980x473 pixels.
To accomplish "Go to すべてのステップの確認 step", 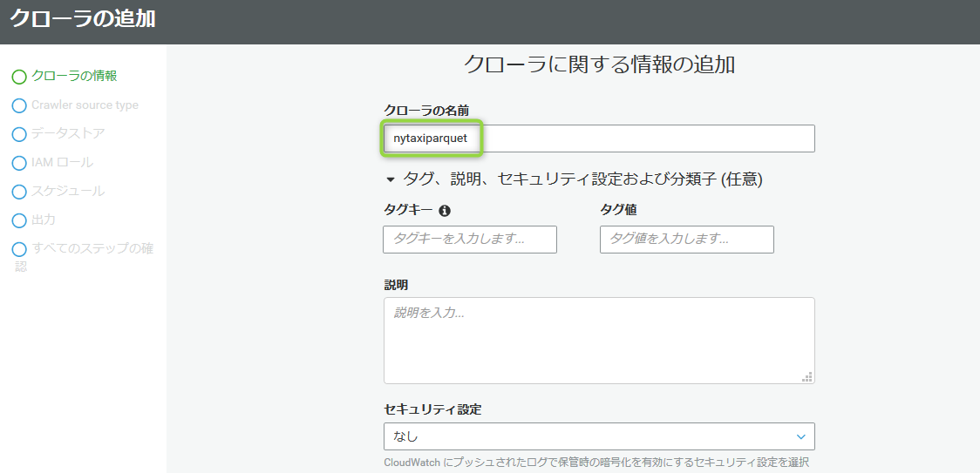I will 84,257.
